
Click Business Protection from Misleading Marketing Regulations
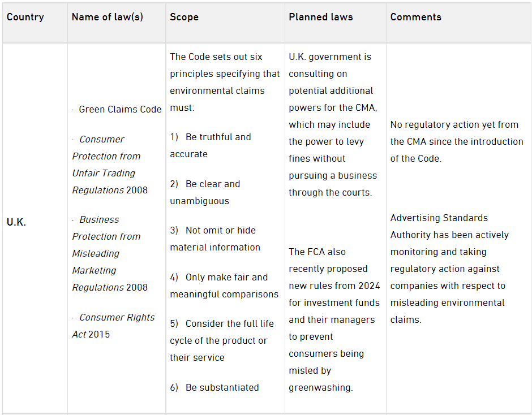coord(110,253)
